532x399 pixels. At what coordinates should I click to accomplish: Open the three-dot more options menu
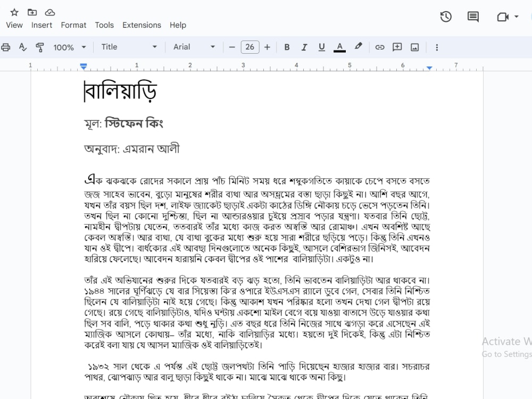437,47
